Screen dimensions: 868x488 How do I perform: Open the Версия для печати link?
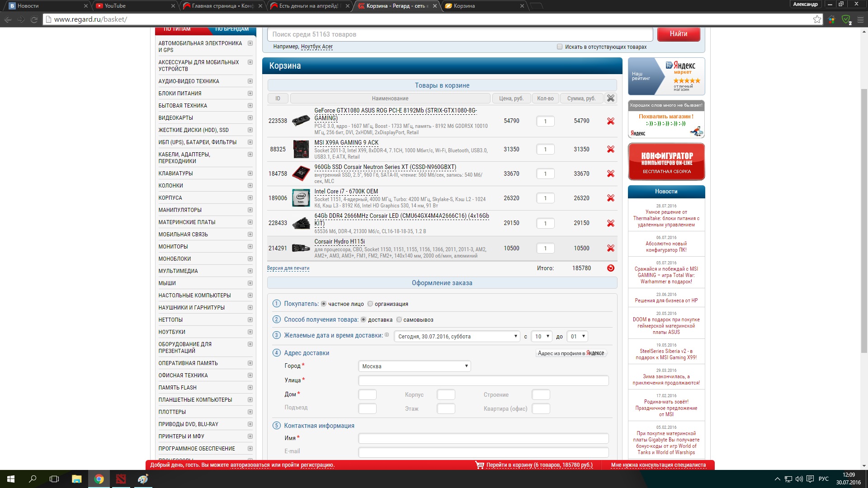[288, 268]
